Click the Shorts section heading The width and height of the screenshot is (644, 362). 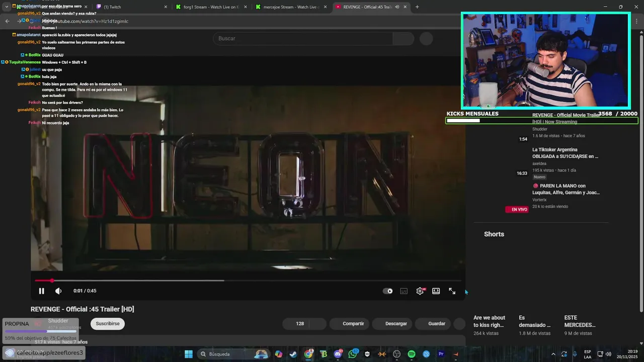[x=494, y=234]
